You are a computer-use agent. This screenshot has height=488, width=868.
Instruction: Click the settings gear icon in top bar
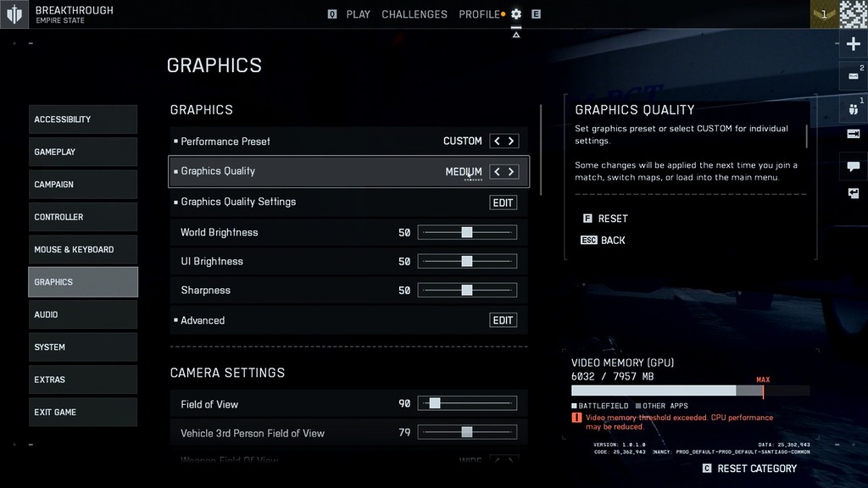tap(515, 14)
